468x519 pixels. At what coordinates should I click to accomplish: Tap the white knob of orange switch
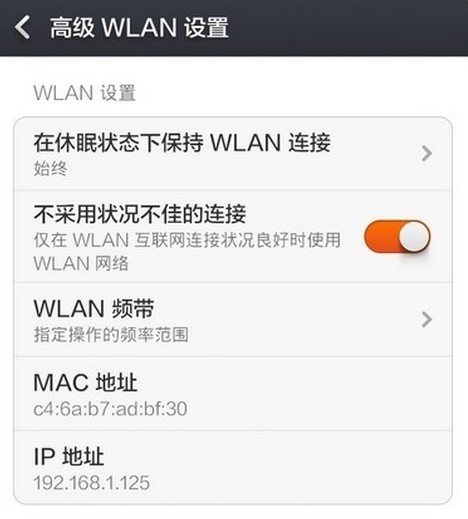click(414, 237)
